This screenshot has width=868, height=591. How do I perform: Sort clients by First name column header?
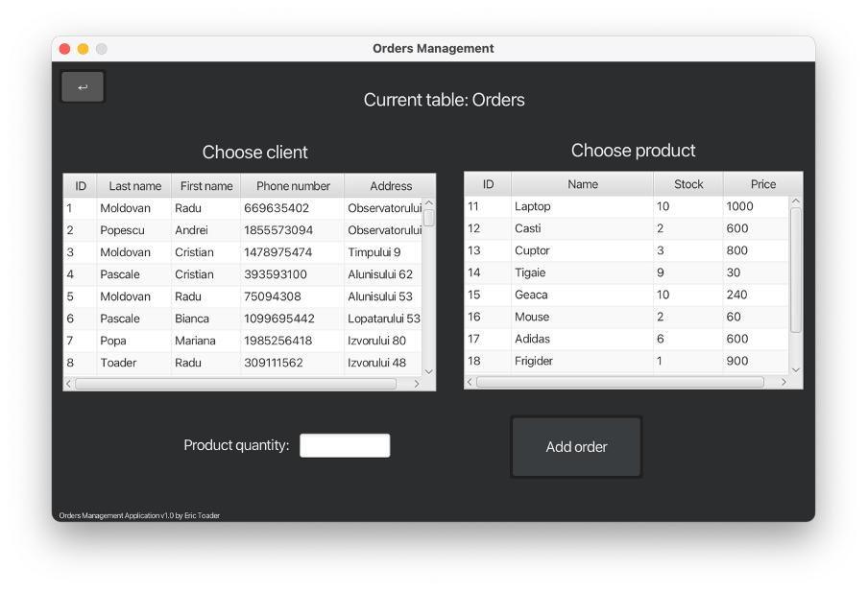click(206, 186)
